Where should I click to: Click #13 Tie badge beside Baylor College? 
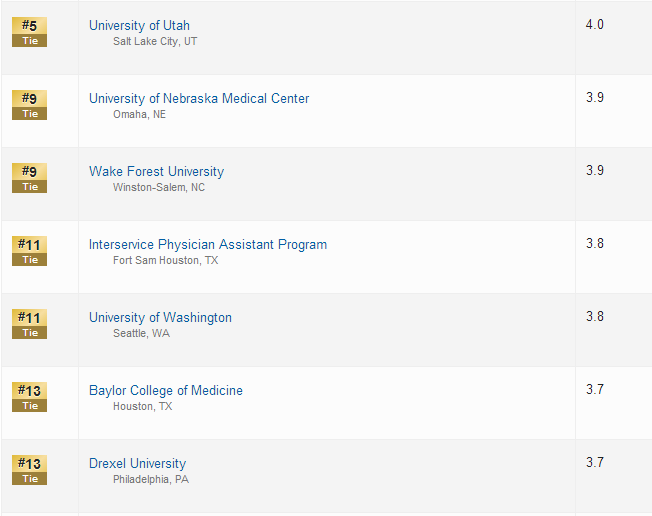point(30,397)
